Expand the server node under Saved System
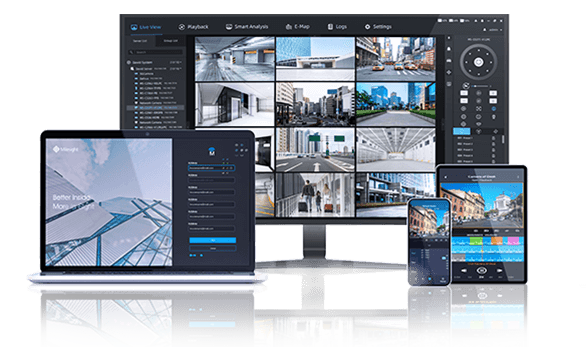 pyautogui.click(x=132, y=69)
